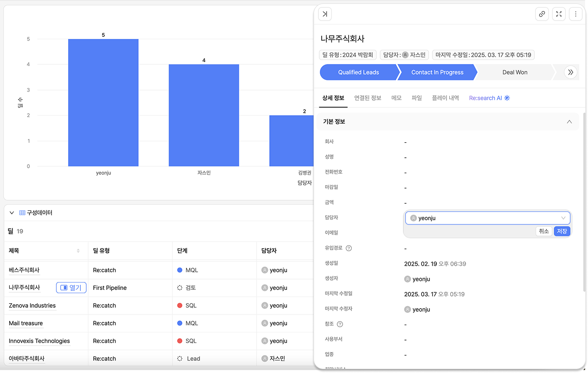This screenshot has width=588, height=373.
Task: Copy the deal link icon
Action: (x=542, y=14)
